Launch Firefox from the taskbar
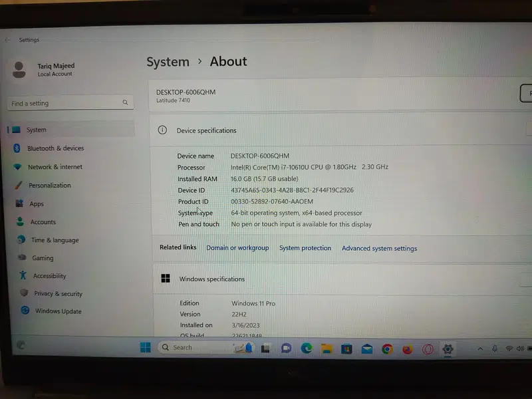This screenshot has width=532, height=399. click(x=408, y=349)
